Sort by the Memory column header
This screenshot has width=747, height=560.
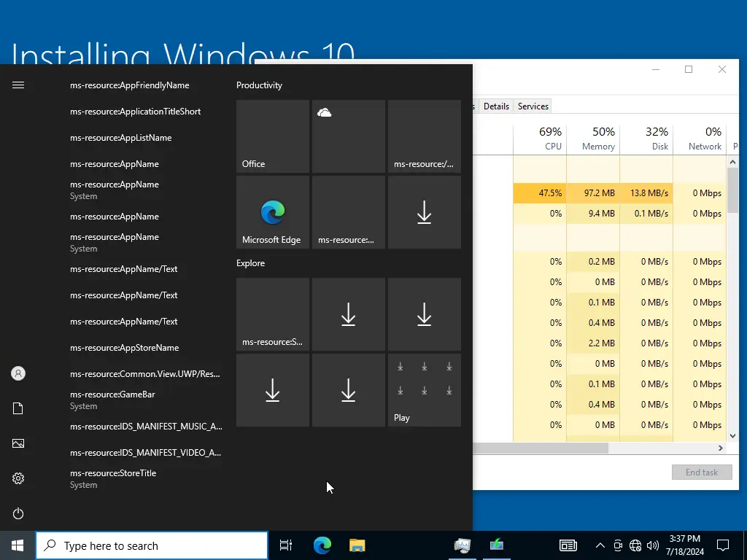point(593,139)
